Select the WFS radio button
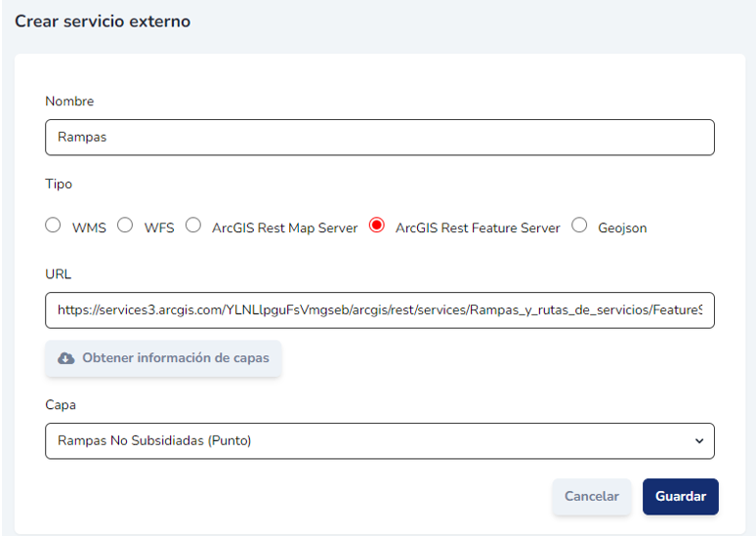Viewport: 756px width, 536px height. point(125,226)
